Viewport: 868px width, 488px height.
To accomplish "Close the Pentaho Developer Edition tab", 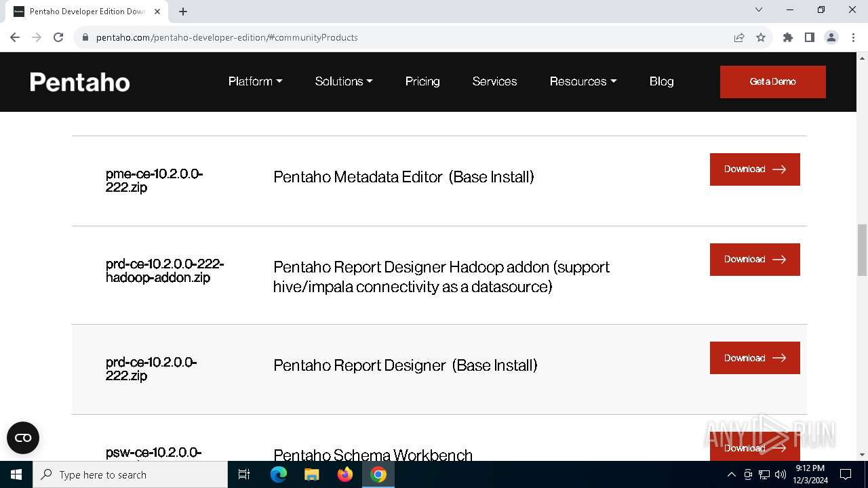I will [157, 12].
